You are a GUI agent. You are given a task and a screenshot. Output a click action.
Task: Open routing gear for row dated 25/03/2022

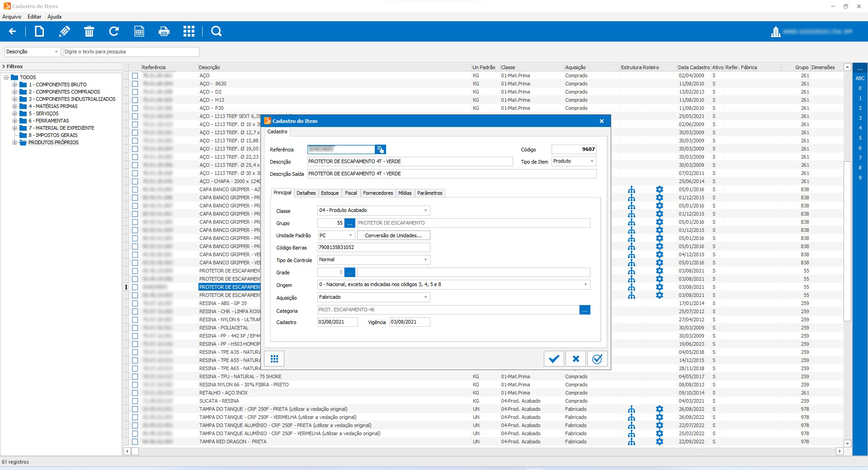(x=660, y=433)
